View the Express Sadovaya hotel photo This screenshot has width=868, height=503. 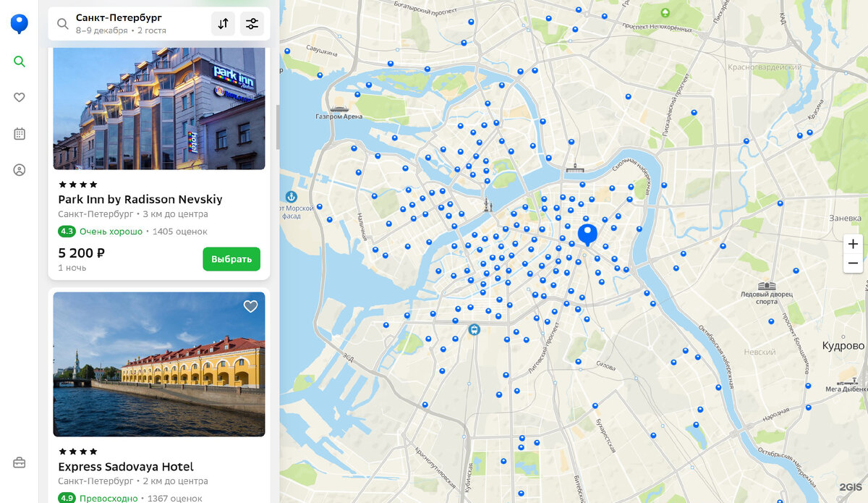click(x=159, y=364)
